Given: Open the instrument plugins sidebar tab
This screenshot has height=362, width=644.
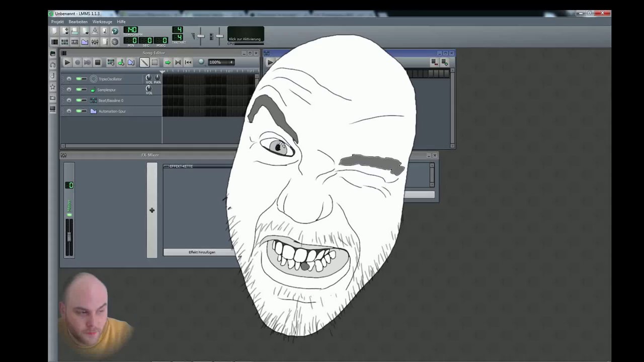Looking at the screenshot, I should click(x=52, y=53).
